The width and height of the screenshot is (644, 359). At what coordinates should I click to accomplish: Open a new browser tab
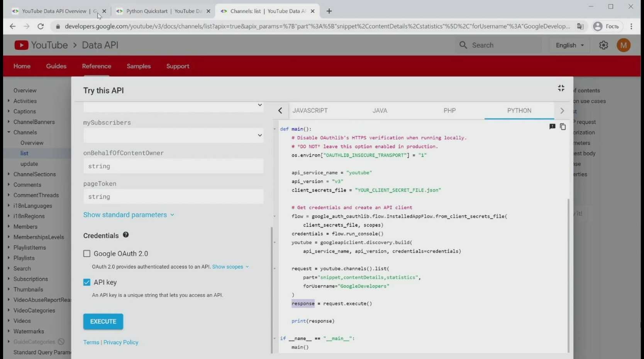(x=329, y=11)
